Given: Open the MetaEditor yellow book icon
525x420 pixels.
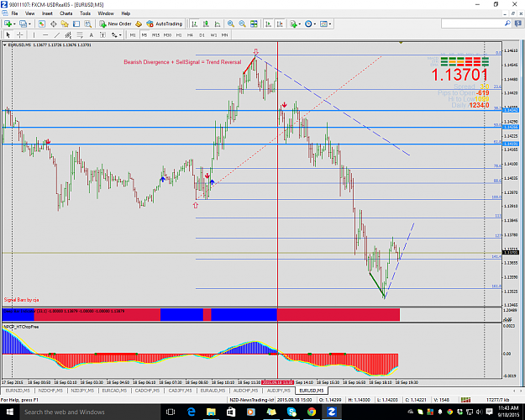Looking at the screenshot, I should tap(139, 24).
